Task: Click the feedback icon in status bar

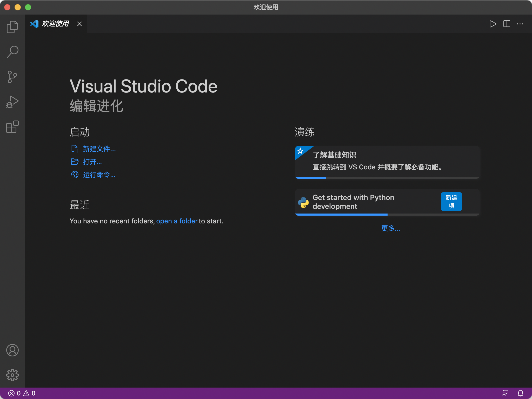Action: point(505,393)
